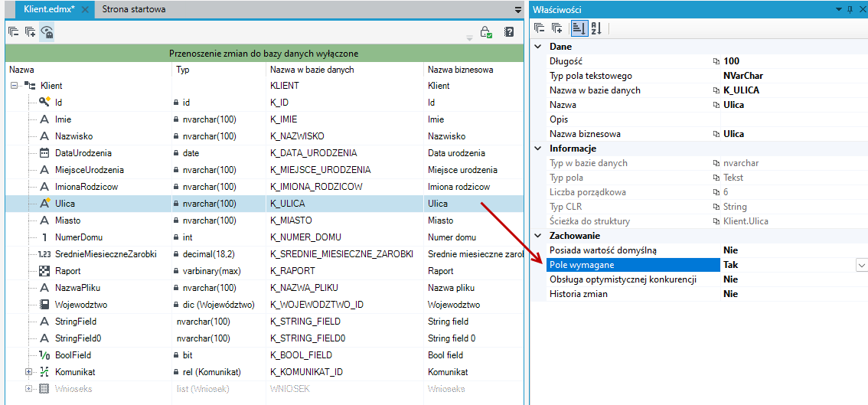Collapse the Zachowanie property group
Screen dimensions: 868x405
pos(537,236)
